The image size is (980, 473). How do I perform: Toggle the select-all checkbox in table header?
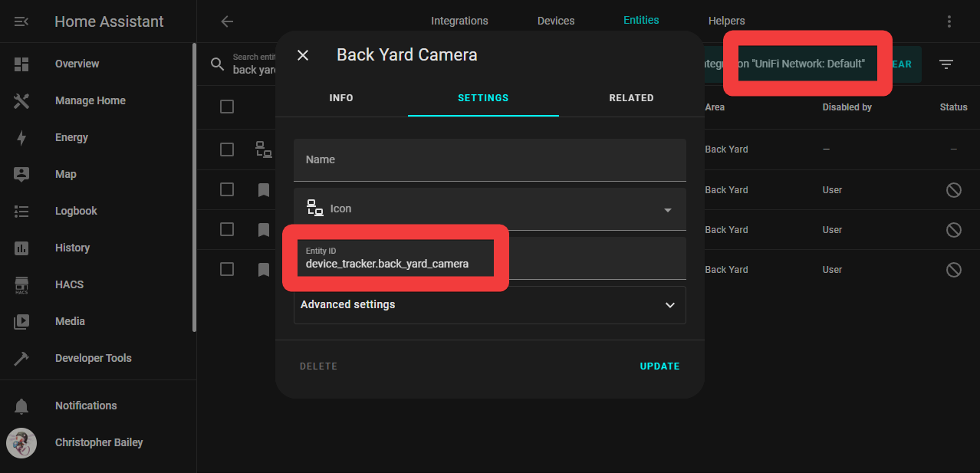coord(227,107)
